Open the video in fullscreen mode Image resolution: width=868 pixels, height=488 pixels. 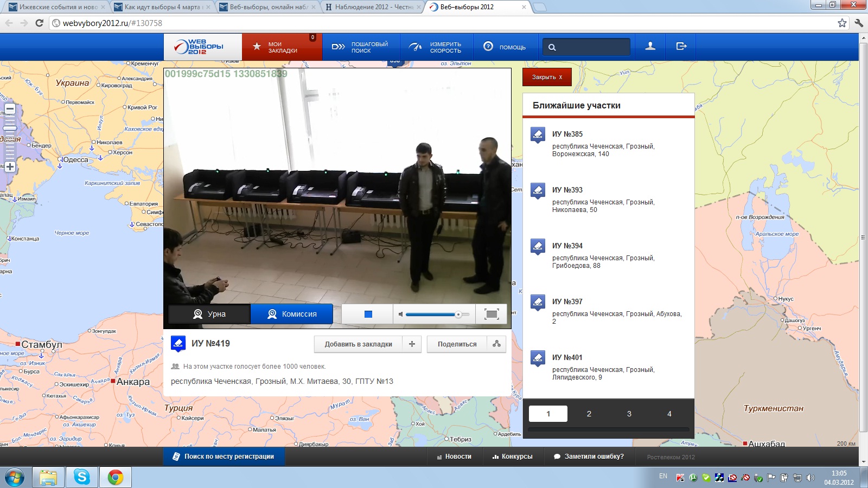click(x=491, y=314)
